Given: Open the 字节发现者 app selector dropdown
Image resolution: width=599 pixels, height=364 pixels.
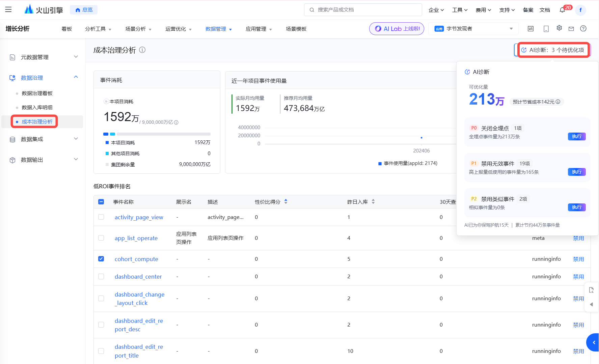Looking at the screenshot, I should 473,29.
